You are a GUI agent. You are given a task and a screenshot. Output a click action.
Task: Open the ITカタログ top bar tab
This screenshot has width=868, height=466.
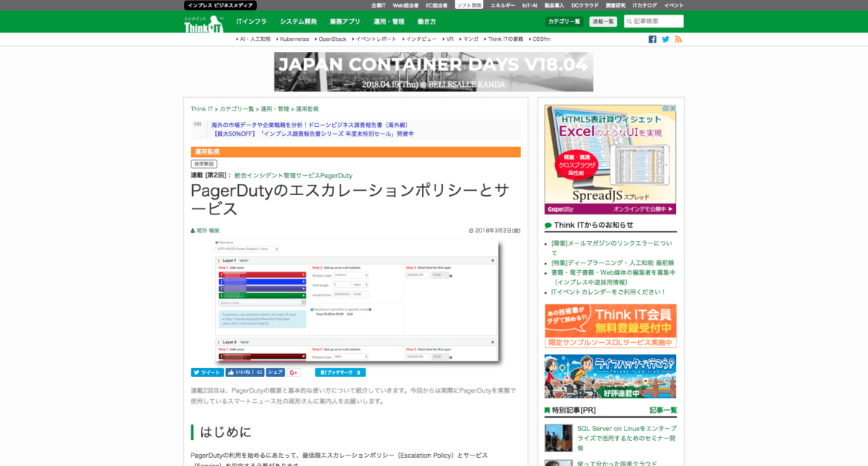645,5
